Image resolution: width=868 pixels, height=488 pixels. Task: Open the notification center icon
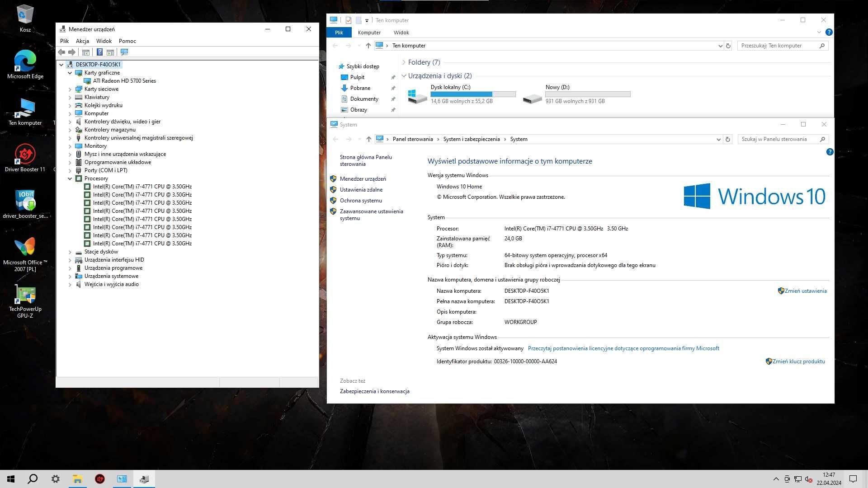[853, 479]
